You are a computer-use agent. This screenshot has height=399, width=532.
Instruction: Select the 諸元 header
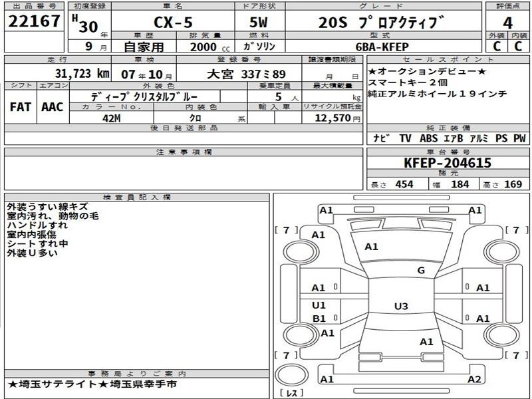click(x=448, y=174)
